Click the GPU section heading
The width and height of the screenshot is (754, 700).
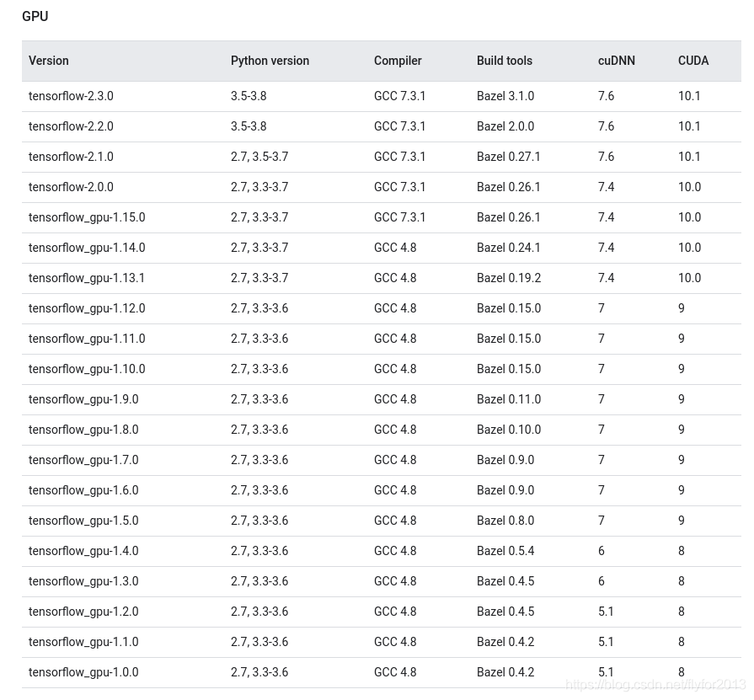tap(35, 16)
